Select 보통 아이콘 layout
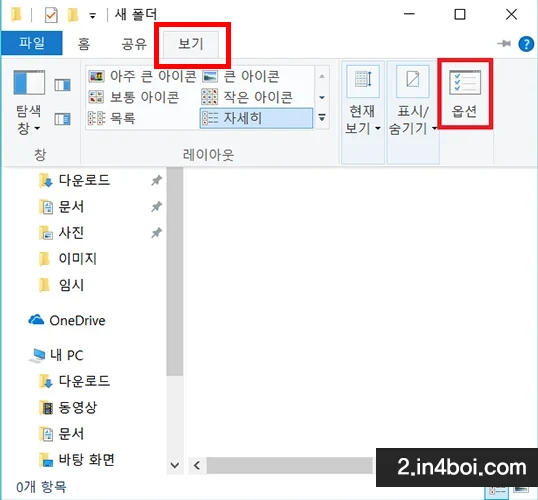Screen dimensions: 538x500 134,97
